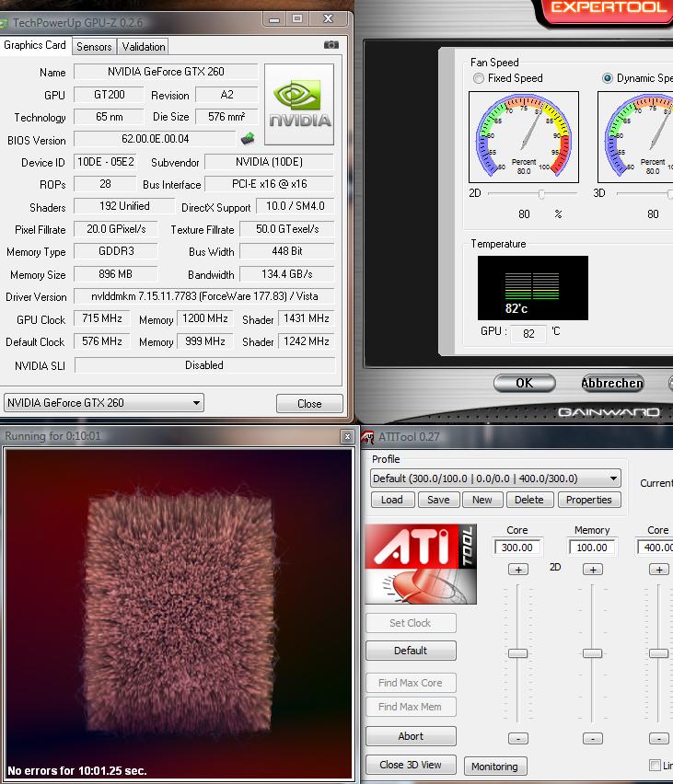Viewport: 673px width, 784px height.
Task: Click the fuzzy cube 3D render view
Action: 179,614
